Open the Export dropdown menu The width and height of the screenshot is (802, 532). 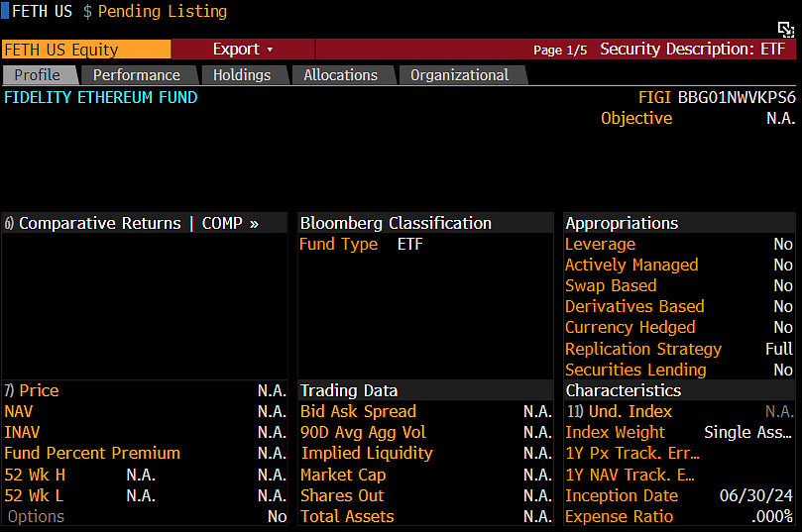[243, 50]
